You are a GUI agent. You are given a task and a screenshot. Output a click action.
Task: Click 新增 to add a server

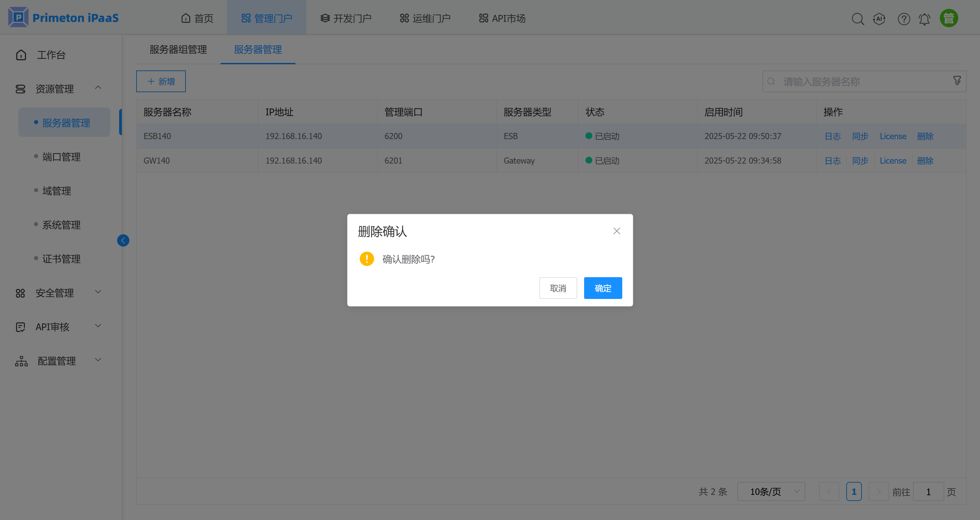(x=161, y=81)
